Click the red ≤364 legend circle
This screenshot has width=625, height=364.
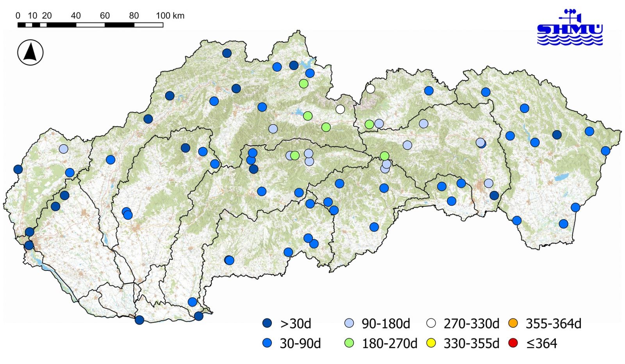pos(513,343)
